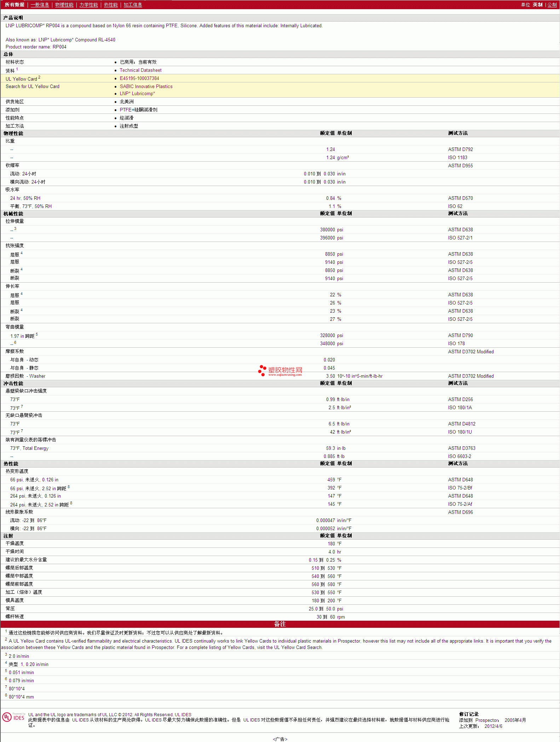
Task: Select the static friction value 0.045
Action: point(329,368)
